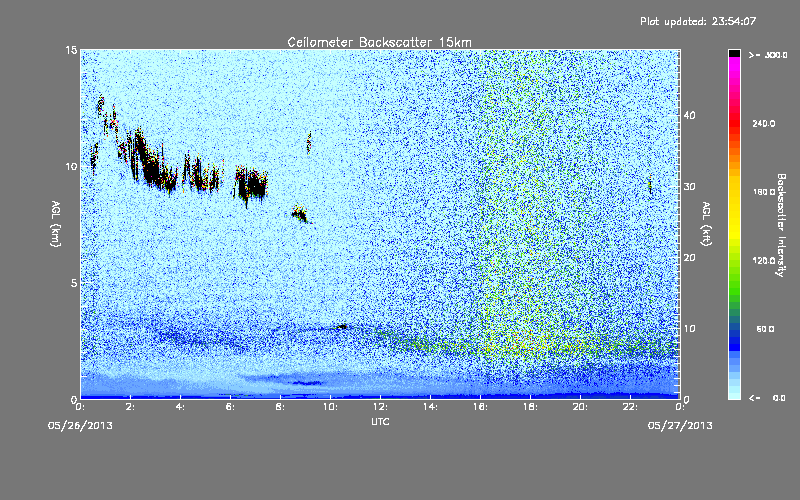
Task: Click the '12:' hour tick on the time axis
Action: (380, 407)
